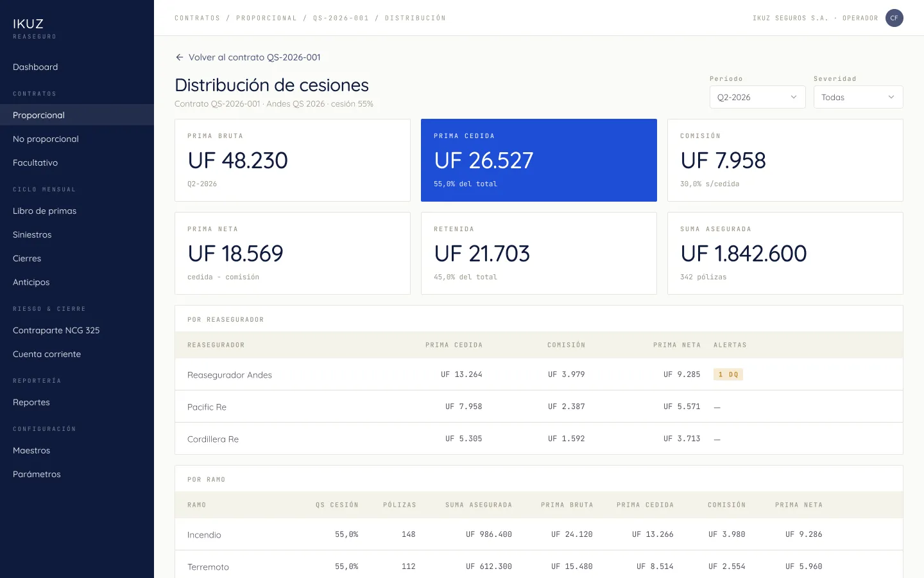
Task: Click Incendio suma asegurada UF 986.400
Action: (x=489, y=534)
